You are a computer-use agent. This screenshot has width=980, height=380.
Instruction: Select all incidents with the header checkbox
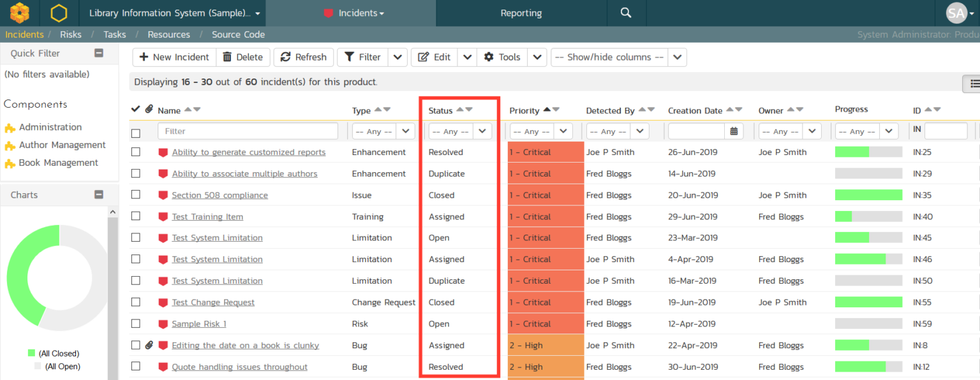(135, 108)
